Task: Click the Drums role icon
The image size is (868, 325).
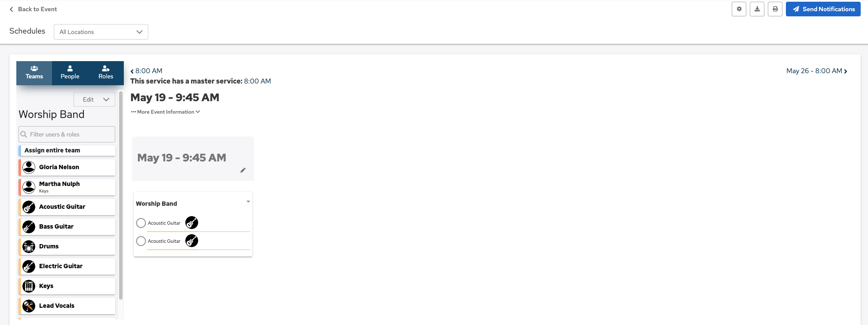Action: click(x=29, y=247)
